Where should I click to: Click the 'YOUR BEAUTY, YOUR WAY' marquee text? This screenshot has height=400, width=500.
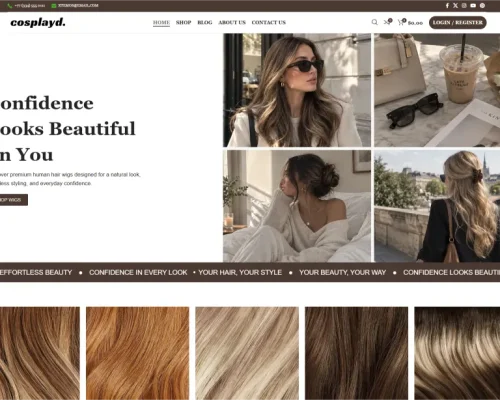click(342, 272)
